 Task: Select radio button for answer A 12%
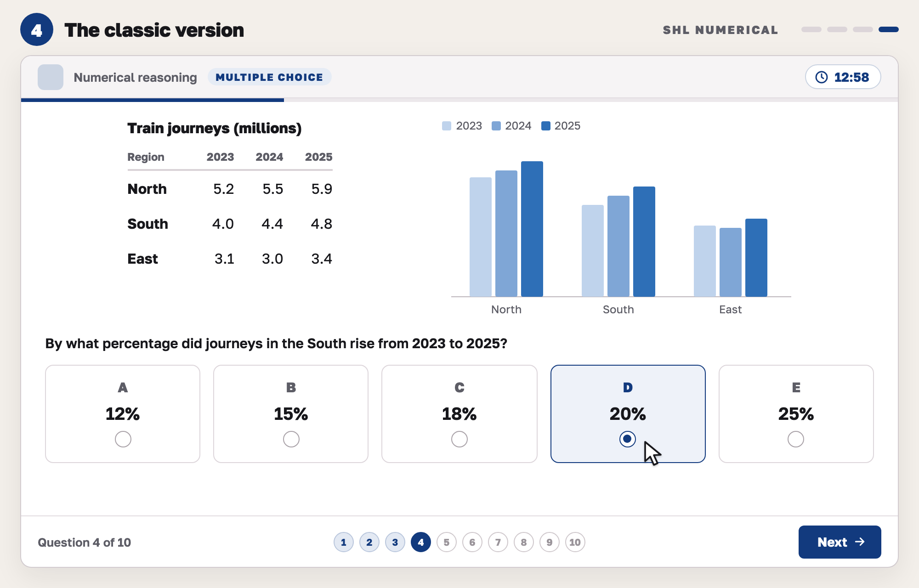[x=123, y=439]
